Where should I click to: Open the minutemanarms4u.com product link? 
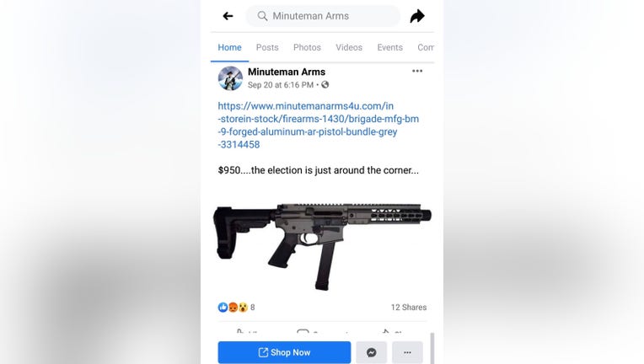tap(319, 126)
